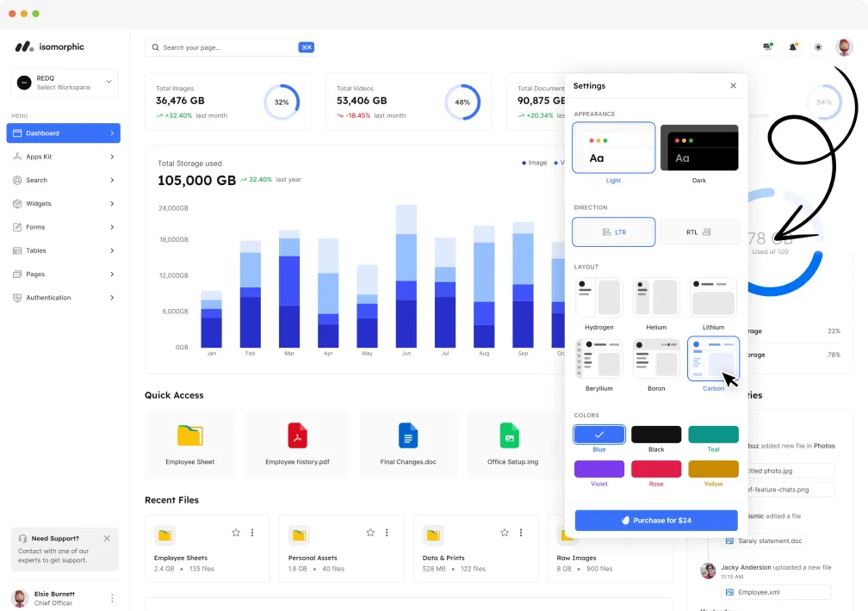Open the Employee.xml attachment
Screen dimensions: 868x611
(x=776, y=592)
